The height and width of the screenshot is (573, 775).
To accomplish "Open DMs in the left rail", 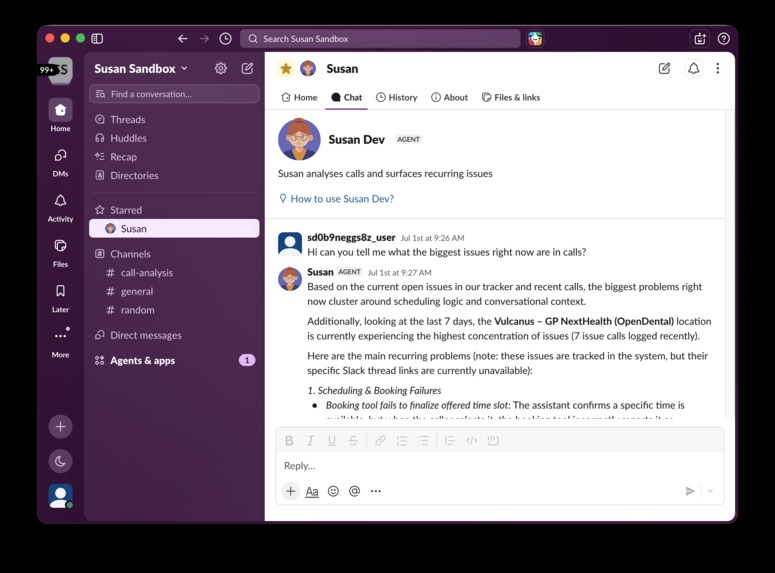I will [60, 161].
